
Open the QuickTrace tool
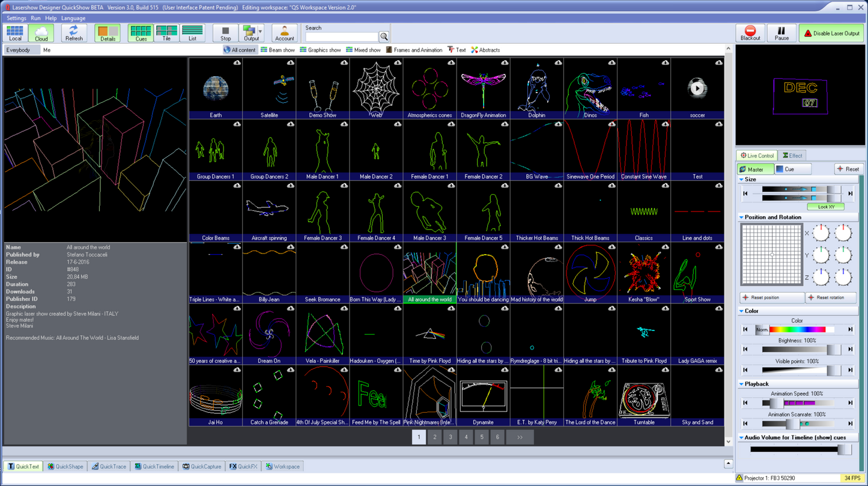(109, 466)
